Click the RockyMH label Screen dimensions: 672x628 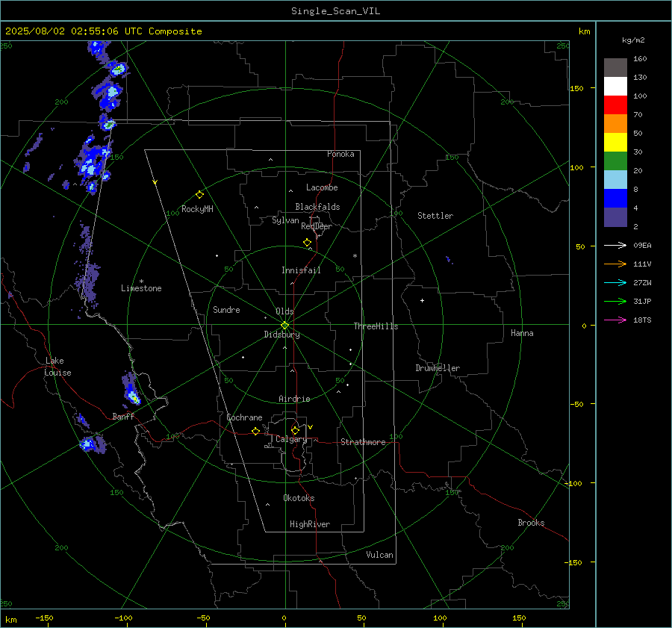pos(197,209)
